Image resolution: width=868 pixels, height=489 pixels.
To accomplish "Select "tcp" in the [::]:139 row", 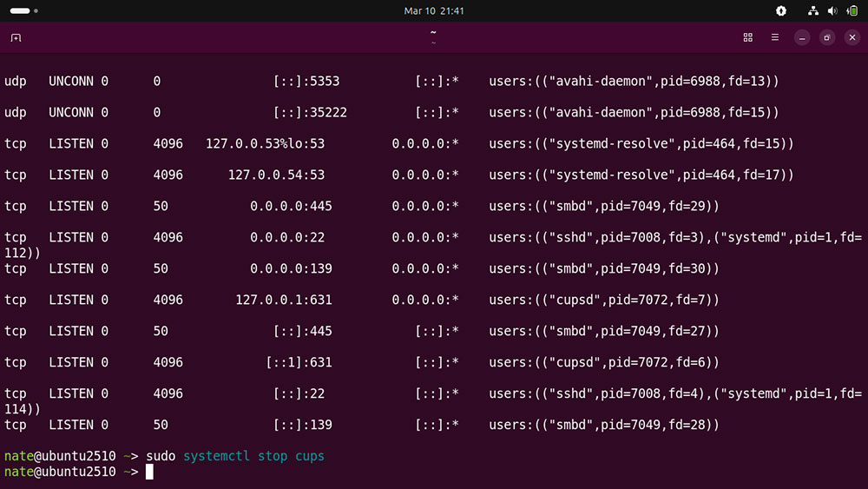I will tap(15, 425).
